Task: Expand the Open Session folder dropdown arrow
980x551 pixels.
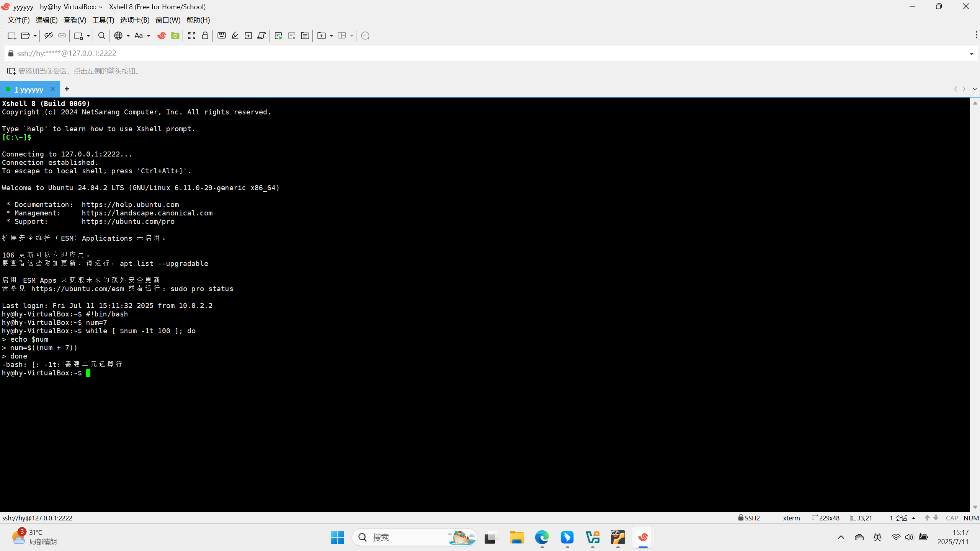Action: point(35,36)
